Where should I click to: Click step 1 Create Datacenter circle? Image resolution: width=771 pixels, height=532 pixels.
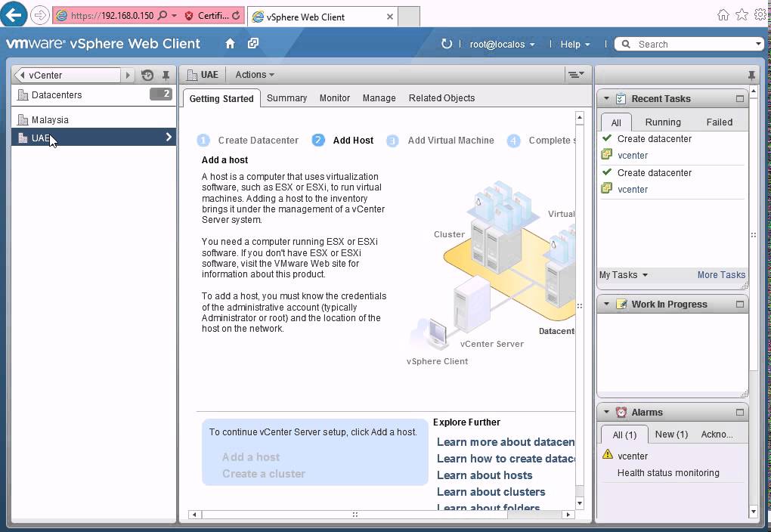[203, 141]
